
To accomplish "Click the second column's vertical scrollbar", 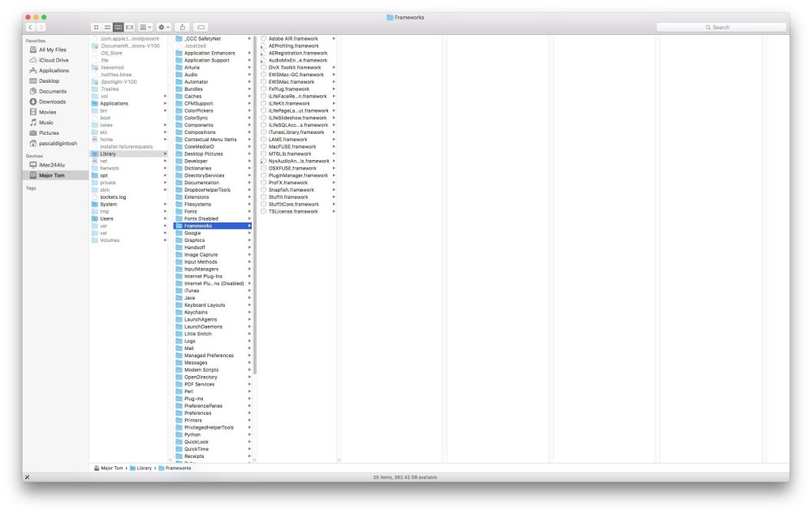I will point(255,205).
